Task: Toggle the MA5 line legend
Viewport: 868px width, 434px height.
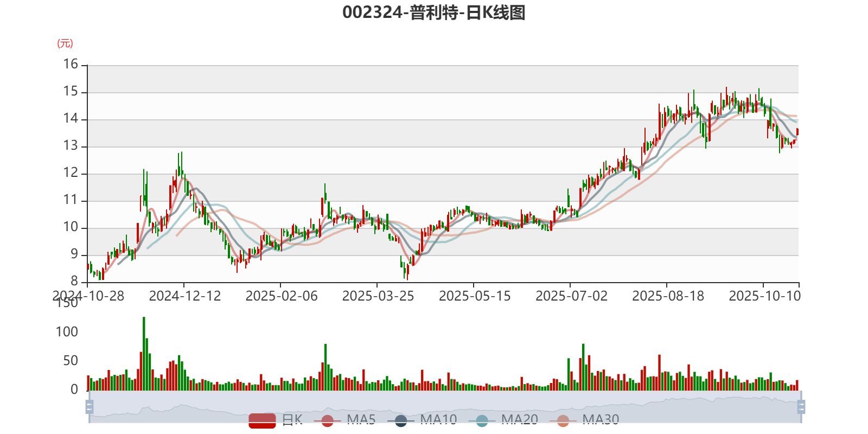Action: (345, 420)
